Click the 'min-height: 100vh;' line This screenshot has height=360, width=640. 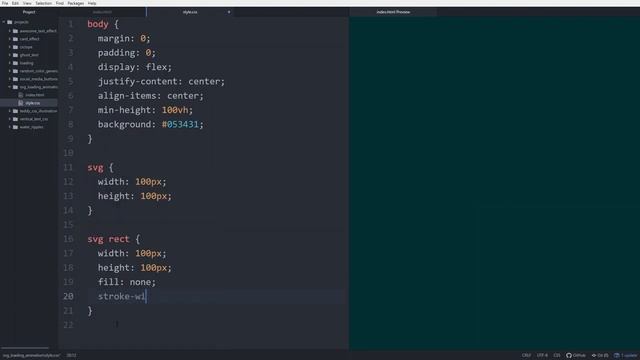tap(145, 110)
